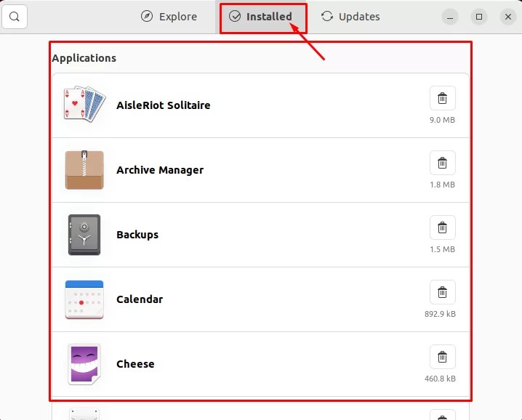Select the Installed tab

262,16
